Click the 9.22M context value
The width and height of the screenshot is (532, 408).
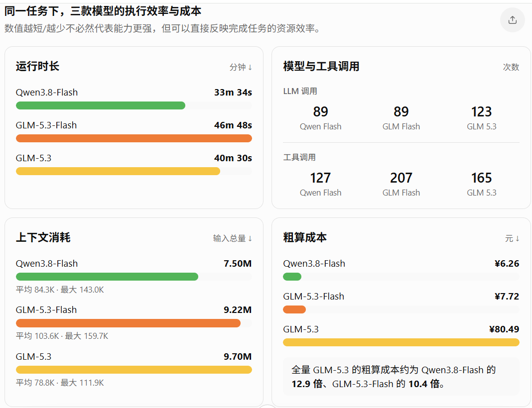[238, 309]
